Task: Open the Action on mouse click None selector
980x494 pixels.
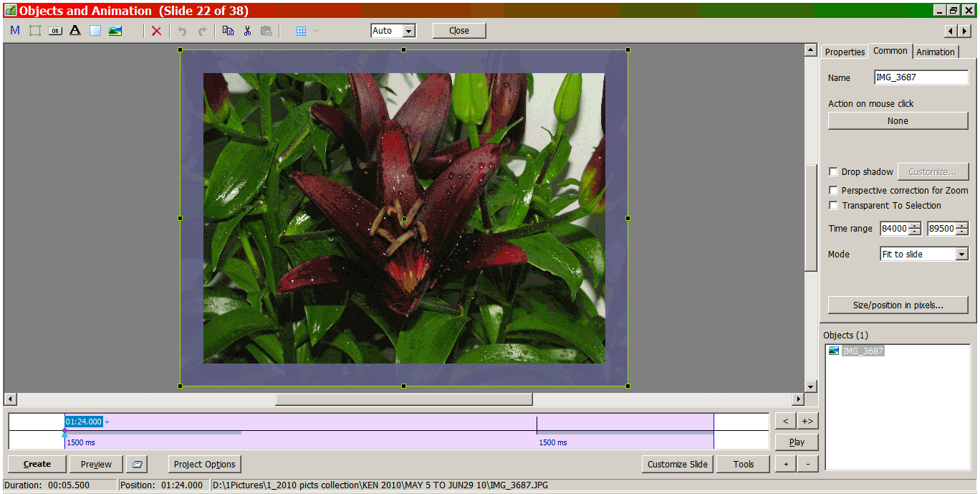Action: pyautogui.click(x=898, y=121)
